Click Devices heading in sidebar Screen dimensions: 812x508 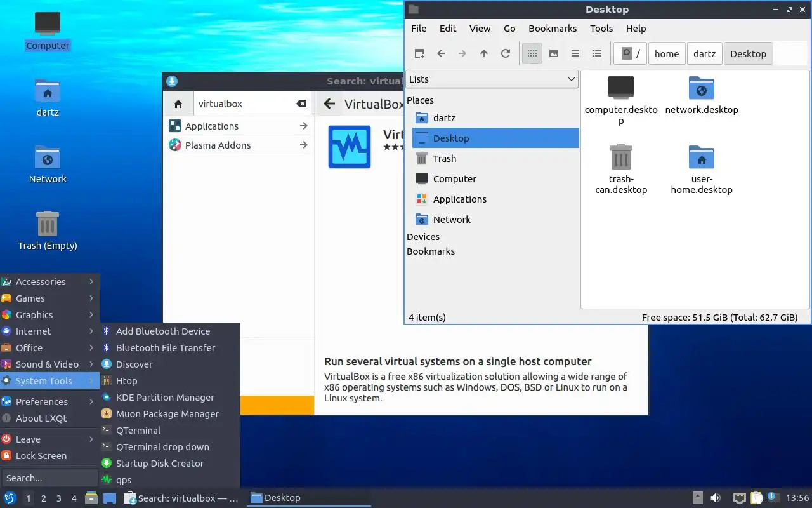(423, 237)
